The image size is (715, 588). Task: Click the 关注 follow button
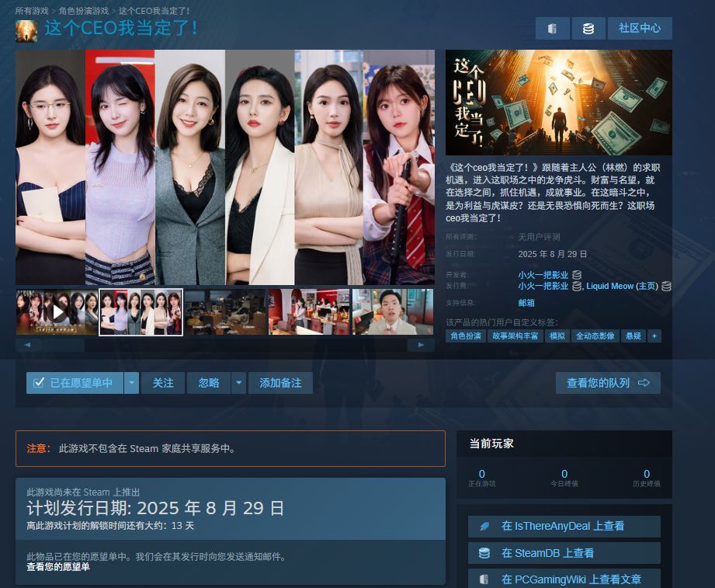click(x=163, y=383)
